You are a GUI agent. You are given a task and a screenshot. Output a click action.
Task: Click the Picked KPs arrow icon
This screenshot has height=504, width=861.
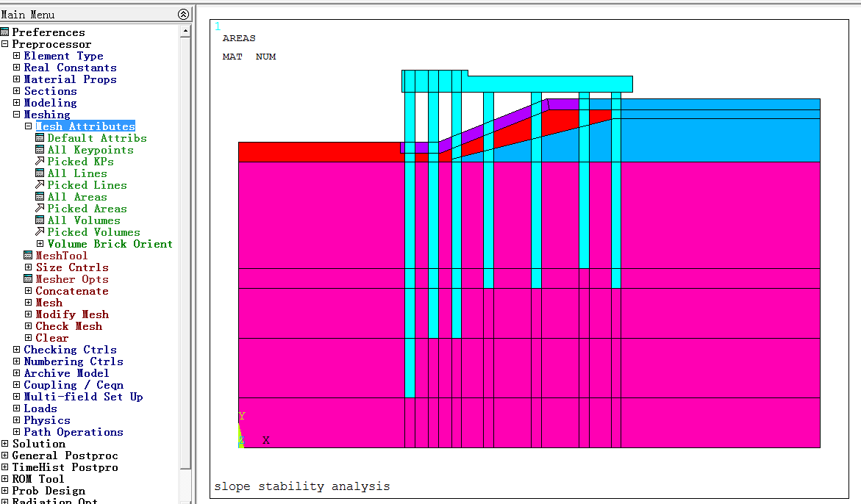[40, 162]
